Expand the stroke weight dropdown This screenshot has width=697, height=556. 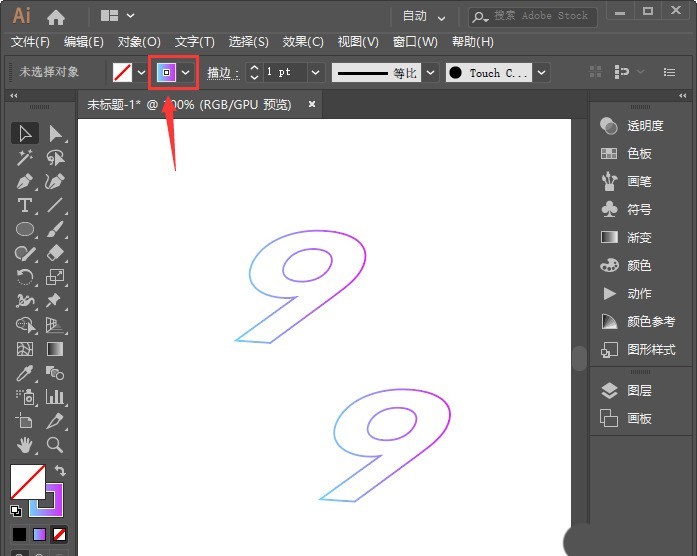(315, 73)
